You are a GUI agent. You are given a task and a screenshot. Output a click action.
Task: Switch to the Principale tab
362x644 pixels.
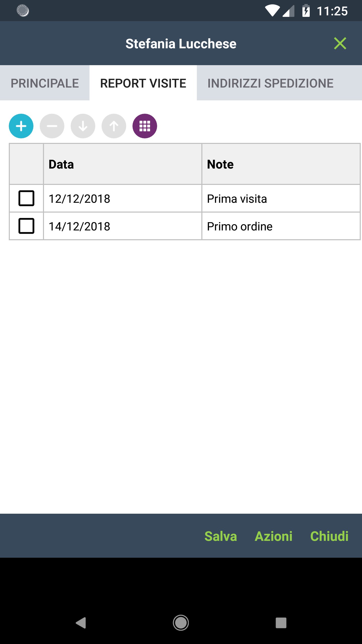coord(45,83)
